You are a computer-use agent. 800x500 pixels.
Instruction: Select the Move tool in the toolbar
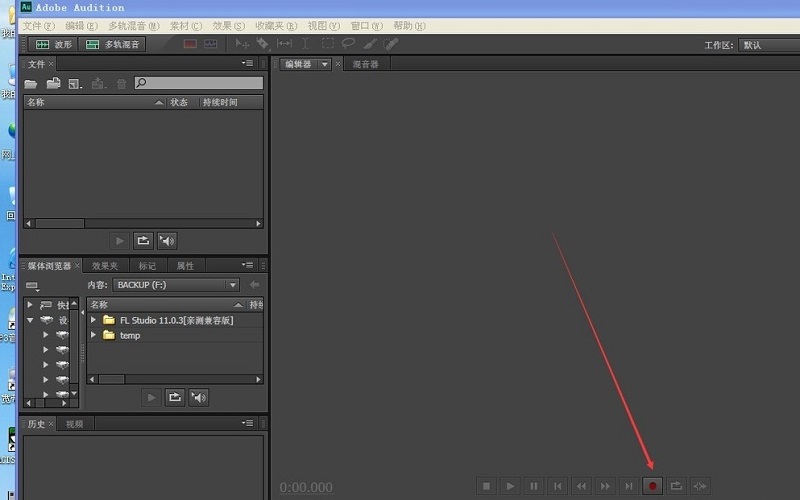point(242,44)
